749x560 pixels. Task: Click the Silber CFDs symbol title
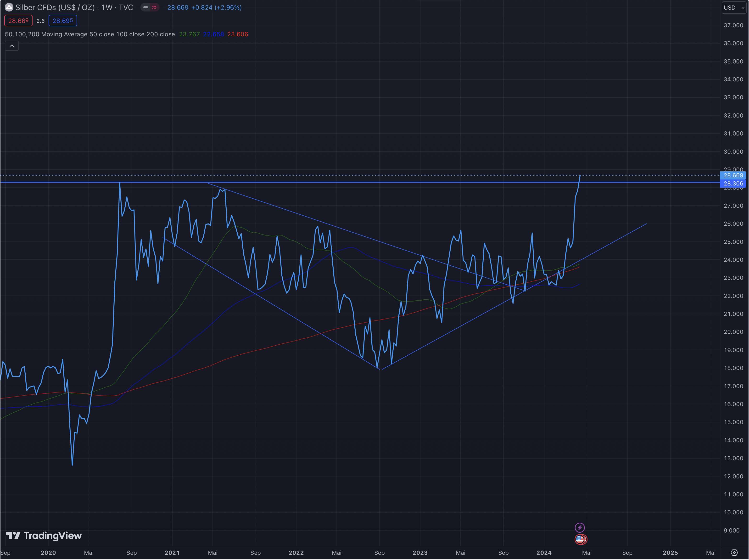tap(55, 7)
